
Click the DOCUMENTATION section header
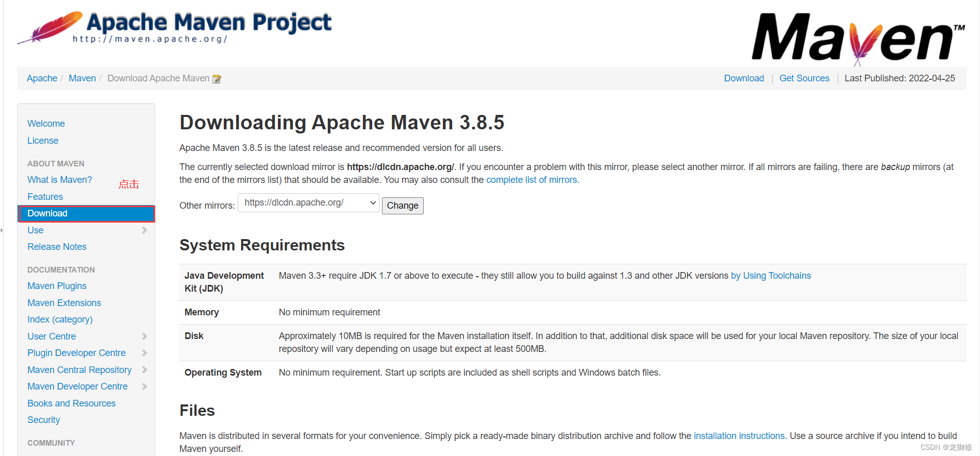coord(61,270)
